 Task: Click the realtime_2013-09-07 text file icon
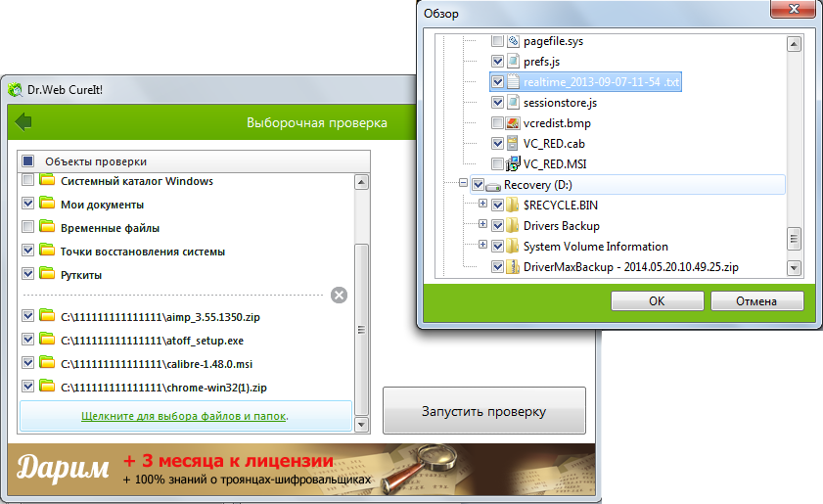[x=513, y=82]
